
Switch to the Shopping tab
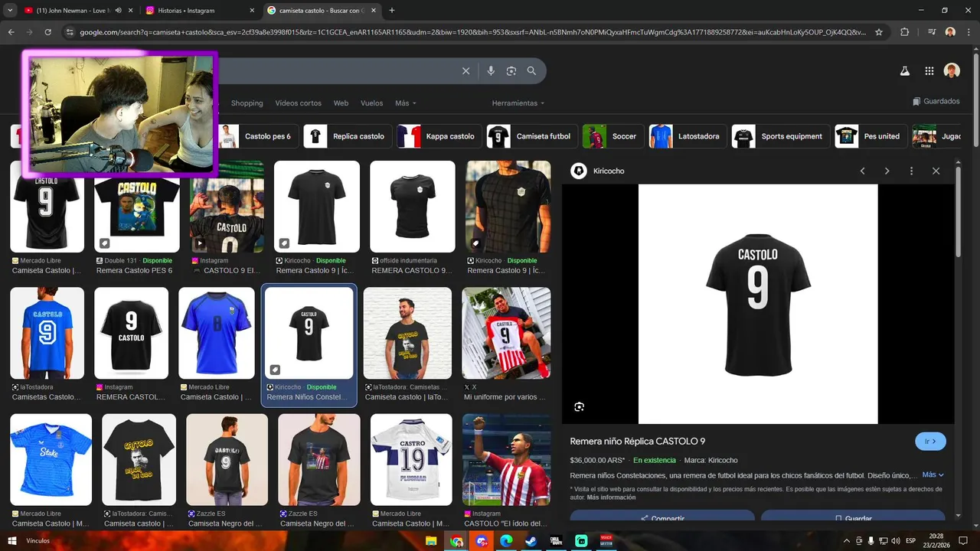tap(247, 103)
